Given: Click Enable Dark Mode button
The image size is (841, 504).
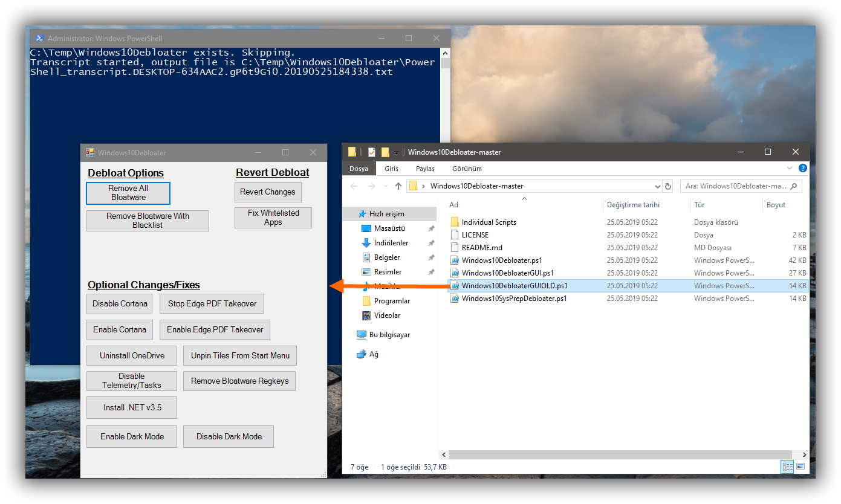Looking at the screenshot, I should (x=132, y=437).
